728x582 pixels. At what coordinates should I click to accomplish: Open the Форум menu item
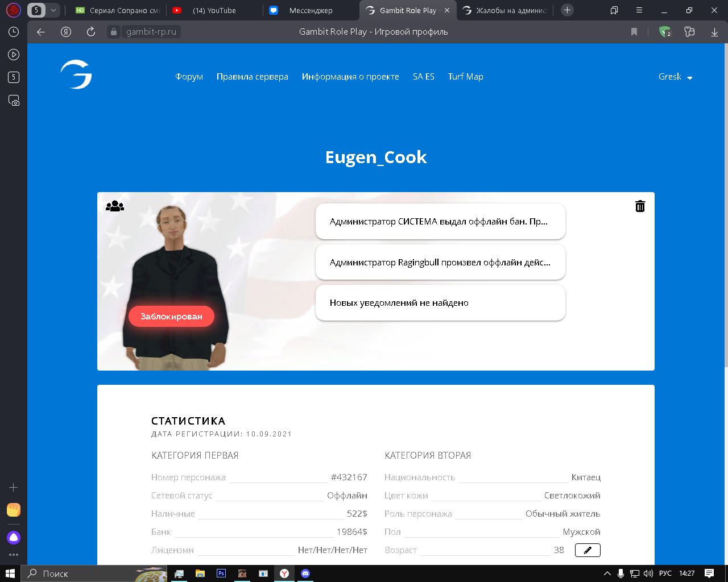click(189, 77)
